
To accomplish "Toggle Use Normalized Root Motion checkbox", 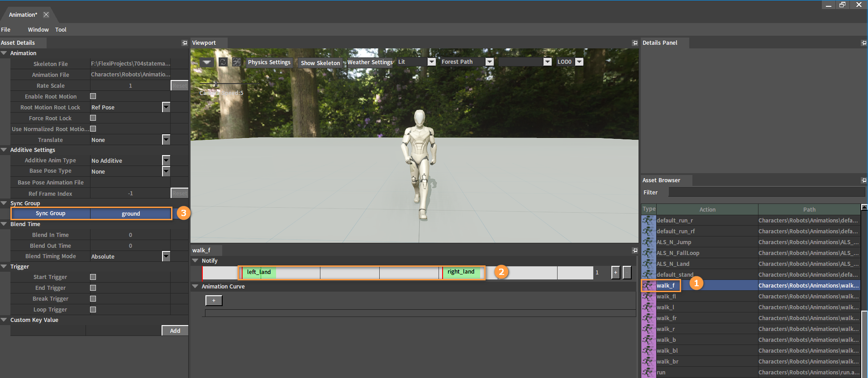I will [x=93, y=129].
